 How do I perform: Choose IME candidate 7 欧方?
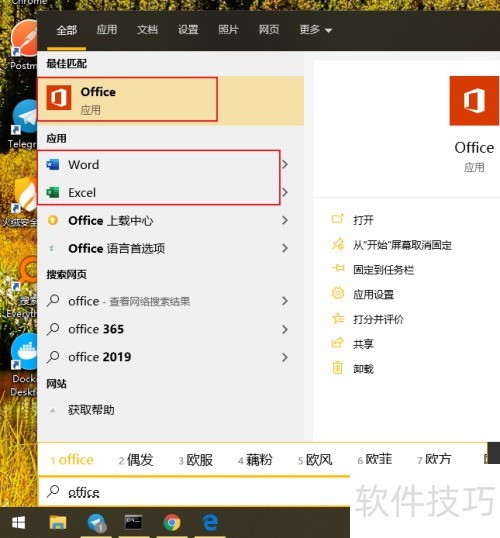click(x=434, y=459)
